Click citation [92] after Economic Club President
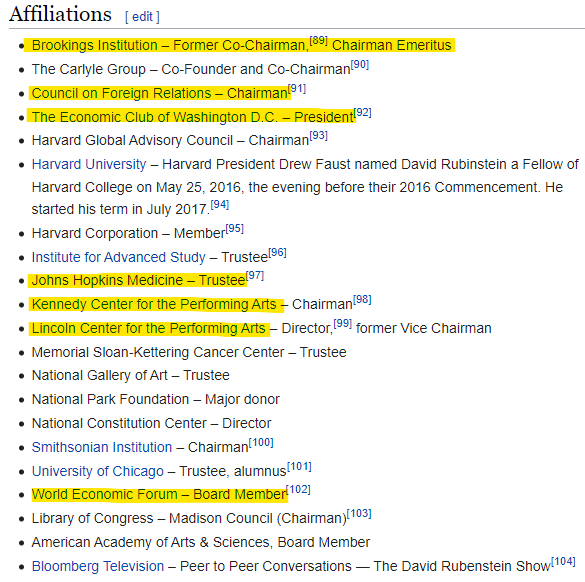Screen dimensions: 585x582 point(363,113)
